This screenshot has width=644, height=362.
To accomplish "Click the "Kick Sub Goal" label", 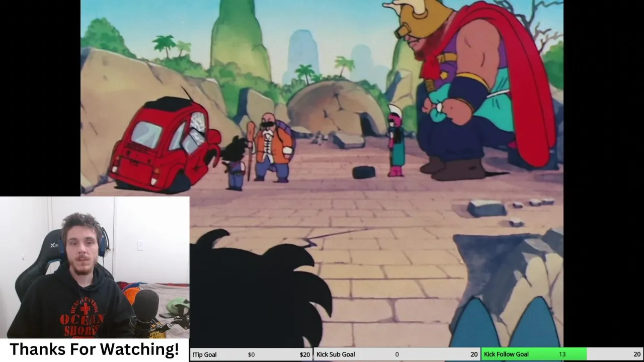I will (x=336, y=354).
